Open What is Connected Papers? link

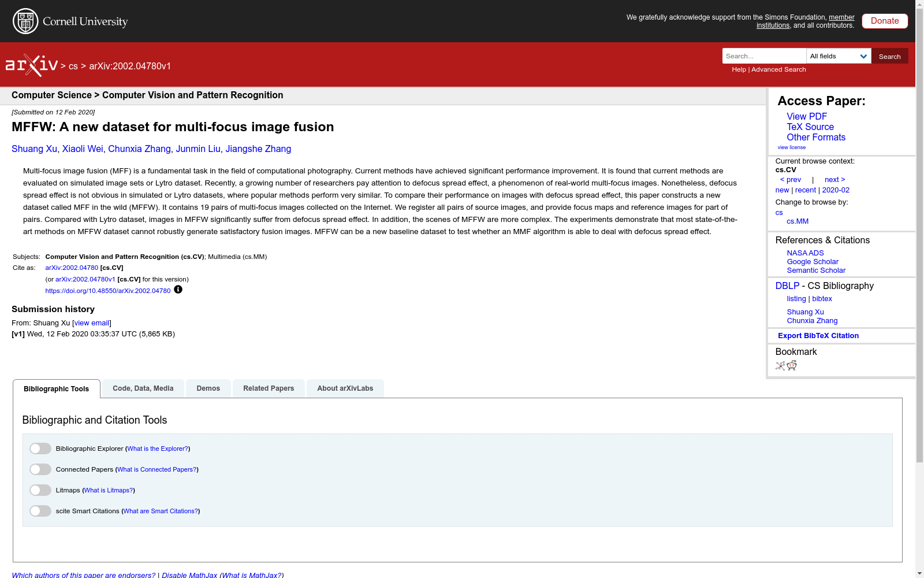click(157, 469)
